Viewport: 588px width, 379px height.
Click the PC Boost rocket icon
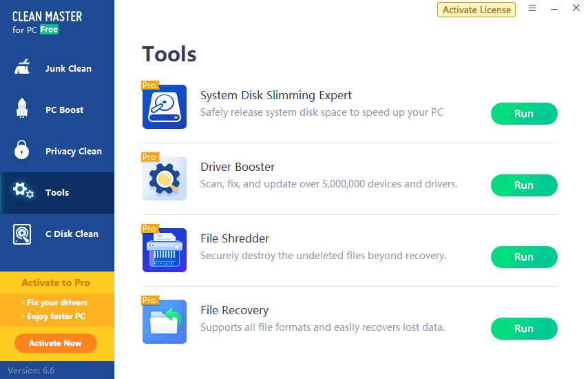[22, 108]
